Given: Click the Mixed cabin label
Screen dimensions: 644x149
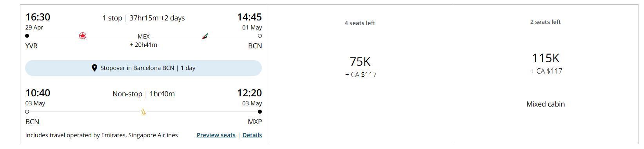Looking at the screenshot, I should tap(546, 104).
